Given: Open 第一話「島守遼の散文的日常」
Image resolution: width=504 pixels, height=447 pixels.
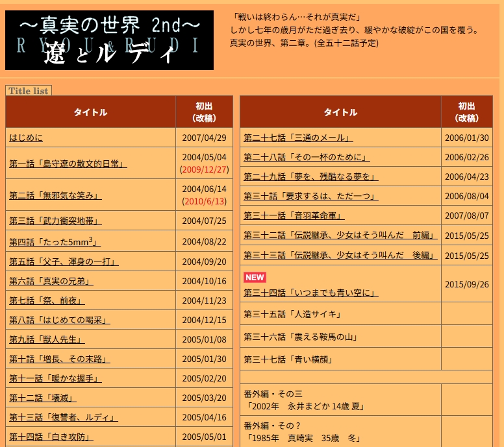Looking at the screenshot, I should (x=68, y=163).
